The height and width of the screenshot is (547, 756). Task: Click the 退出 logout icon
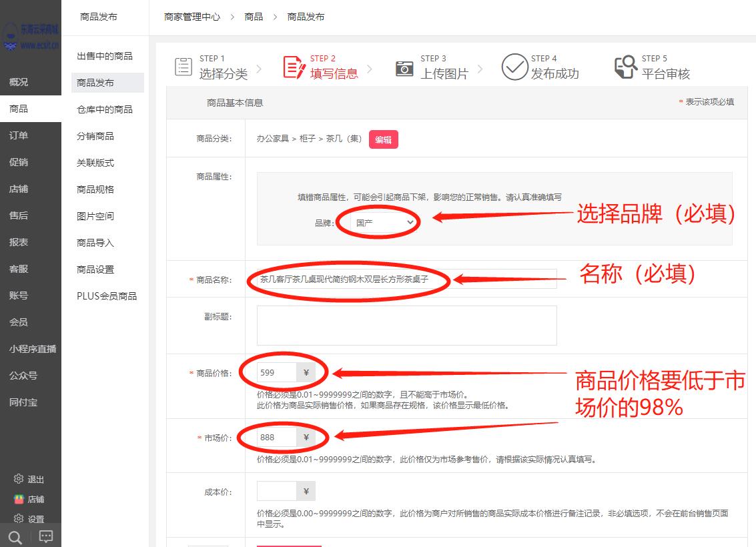pos(19,479)
